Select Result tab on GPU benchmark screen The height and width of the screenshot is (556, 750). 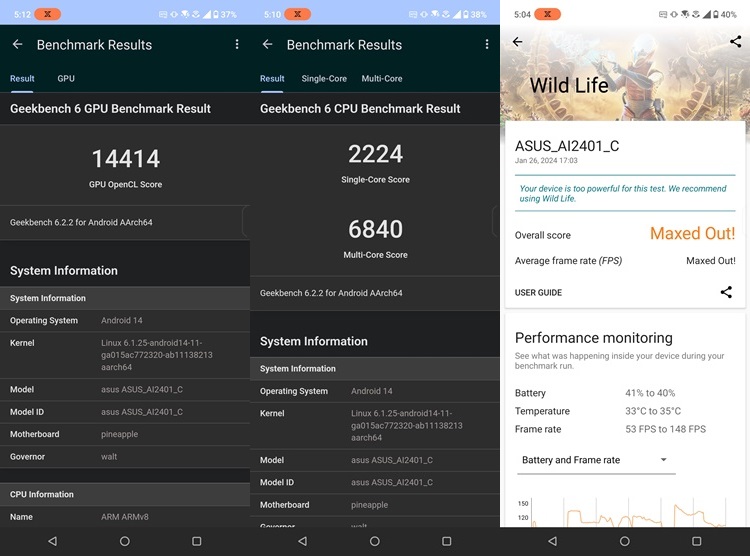pos(22,78)
